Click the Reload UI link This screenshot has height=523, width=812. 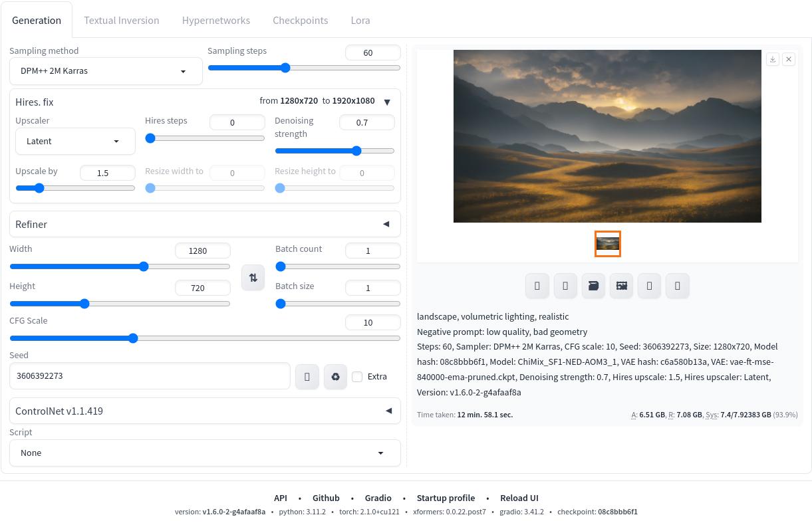pyautogui.click(x=519, y=498)
